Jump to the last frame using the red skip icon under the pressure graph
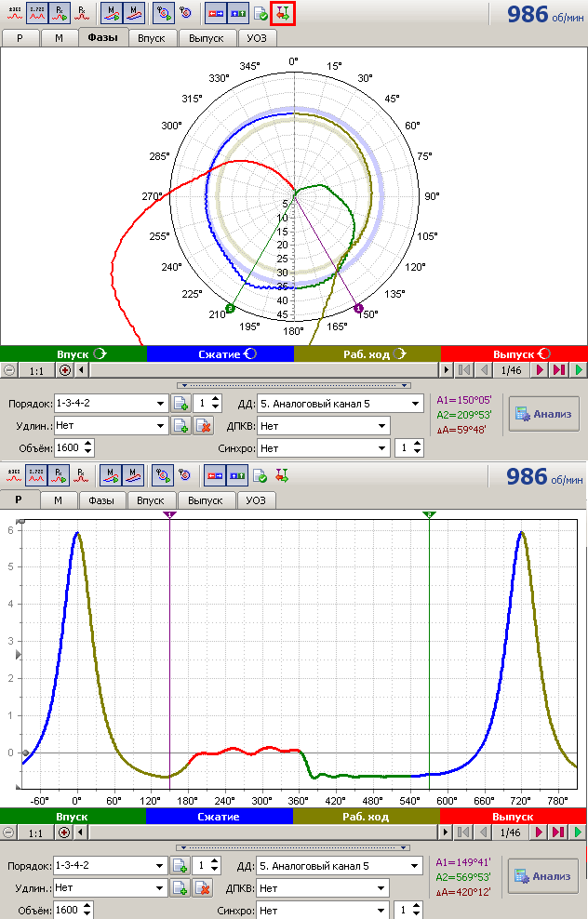The width and height of the screenshot is (588, 919). point(559,832)
